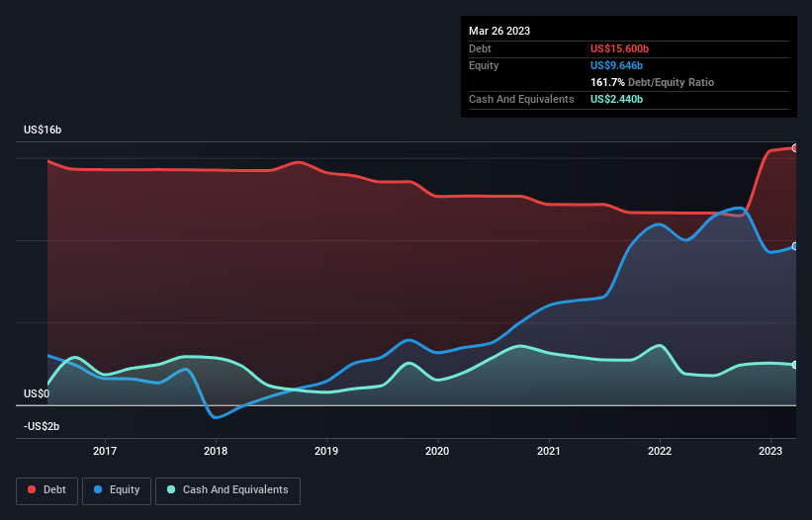Click the US$0 y-axis label
812x520 pixels.
tap(37, 393)
